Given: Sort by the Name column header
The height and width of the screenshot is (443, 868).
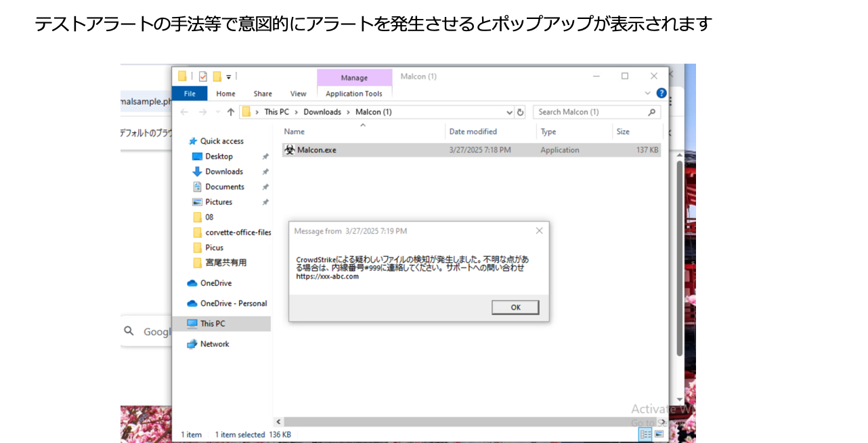Looking at the screenshot, I should 362,132.
